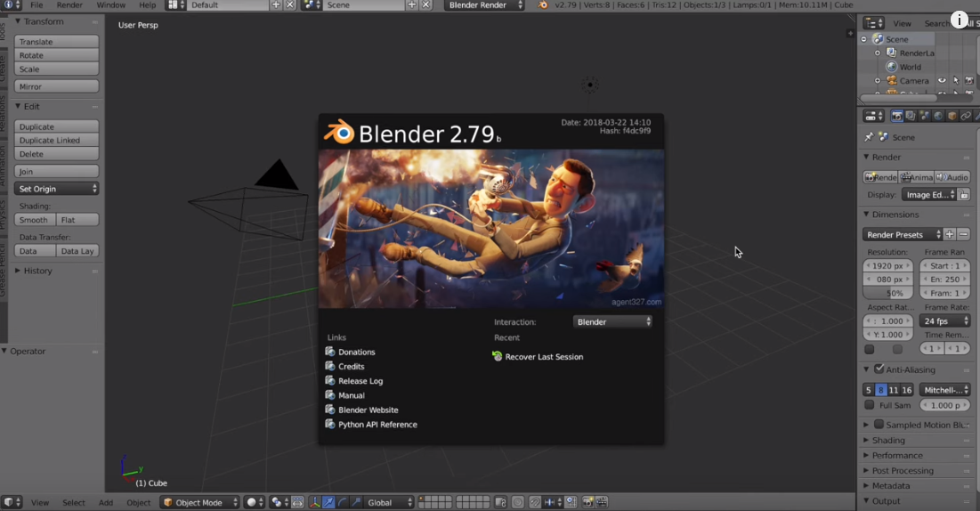Click the Recover Last Session icon

[497, 356]
